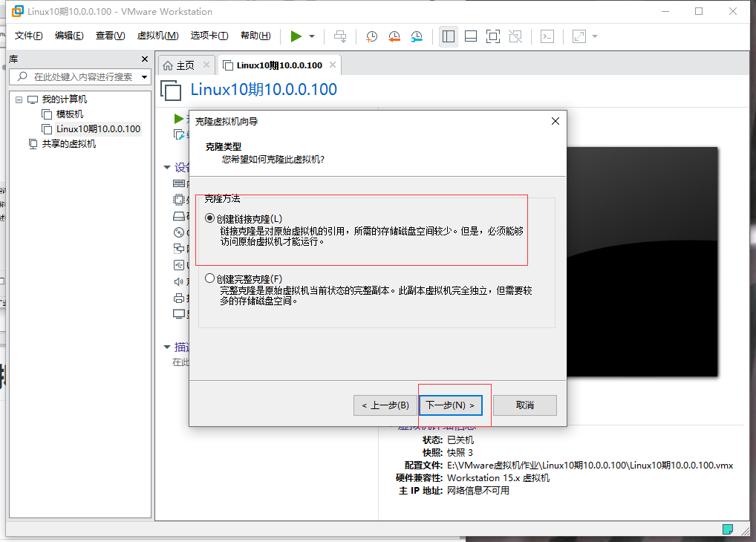Close the Linux10期10.0.0.100 tab
The height and width of the screenshot is (542, 756).
coord(333,65)
